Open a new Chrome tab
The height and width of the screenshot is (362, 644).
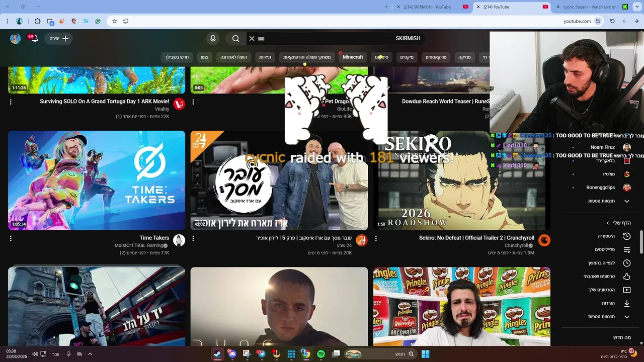(x=386, y=7)
